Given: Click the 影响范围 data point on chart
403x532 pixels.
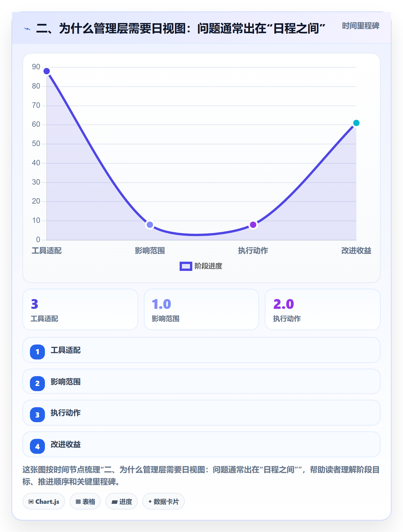Looking at the screenshot, I should 150,225.
